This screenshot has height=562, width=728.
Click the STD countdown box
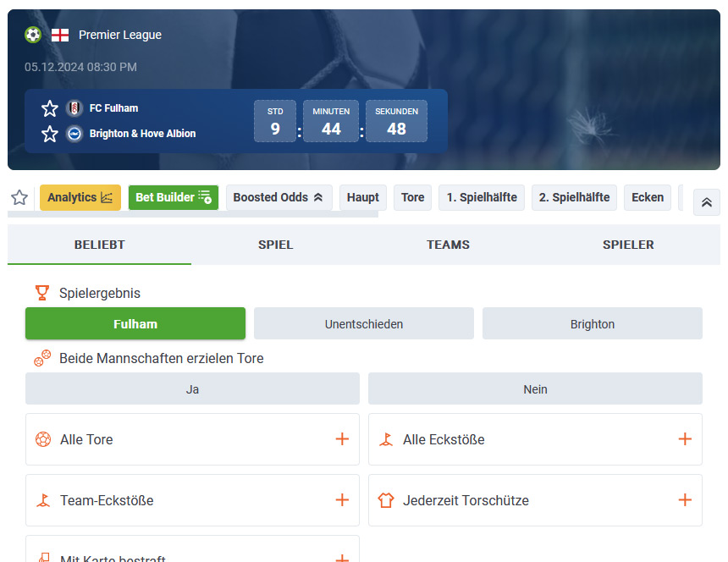[275, 121]
